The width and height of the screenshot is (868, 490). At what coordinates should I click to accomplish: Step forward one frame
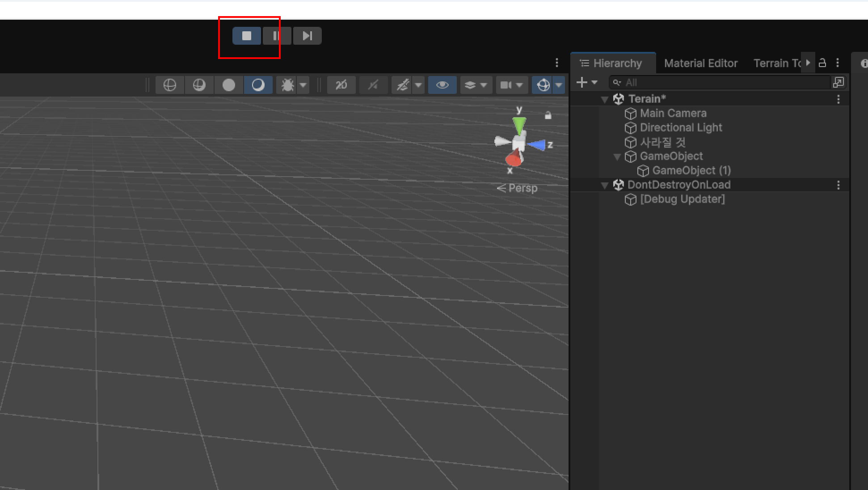(x=307, y=36)
